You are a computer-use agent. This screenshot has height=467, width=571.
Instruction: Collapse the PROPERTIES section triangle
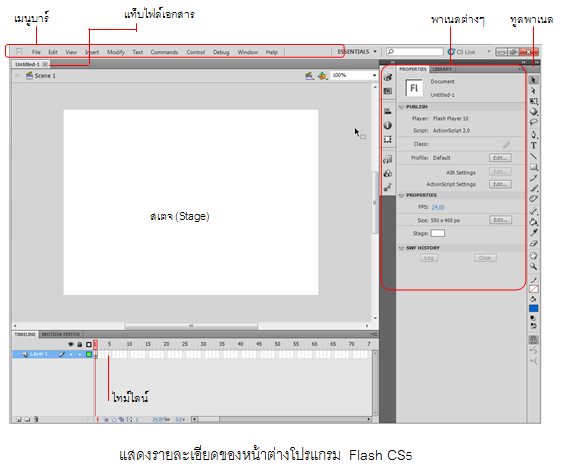(401, 196)
